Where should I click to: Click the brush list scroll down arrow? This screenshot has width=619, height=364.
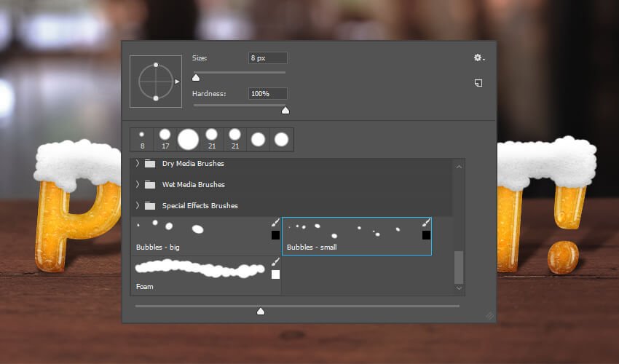(x=459, y=288)
